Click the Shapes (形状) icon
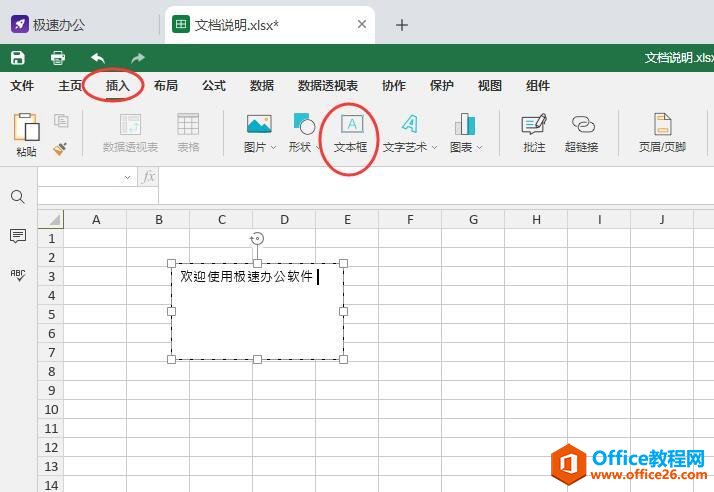The image size is (714, 492). pyautogui.click(x=304, y=123)
